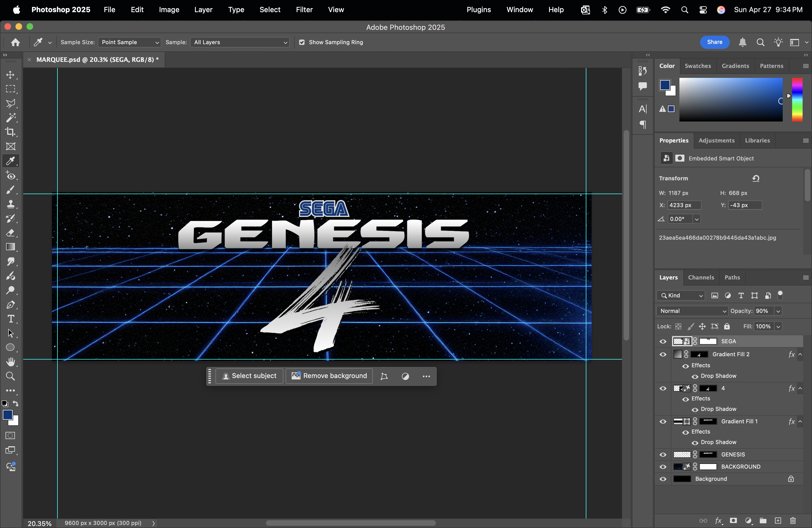Hide the GENESIS layer
The image size is (812, 528).
pos(663,455)
